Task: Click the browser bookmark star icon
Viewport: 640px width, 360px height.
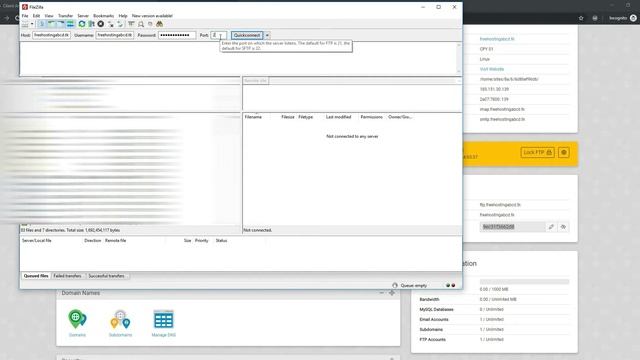Action: click(581, 18)
